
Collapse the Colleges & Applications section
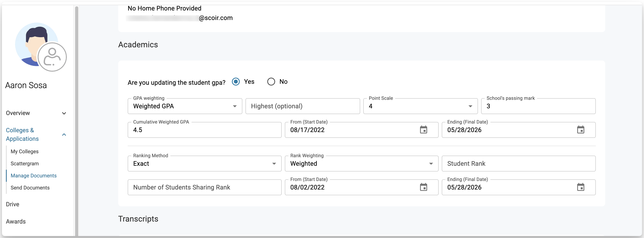64,134
